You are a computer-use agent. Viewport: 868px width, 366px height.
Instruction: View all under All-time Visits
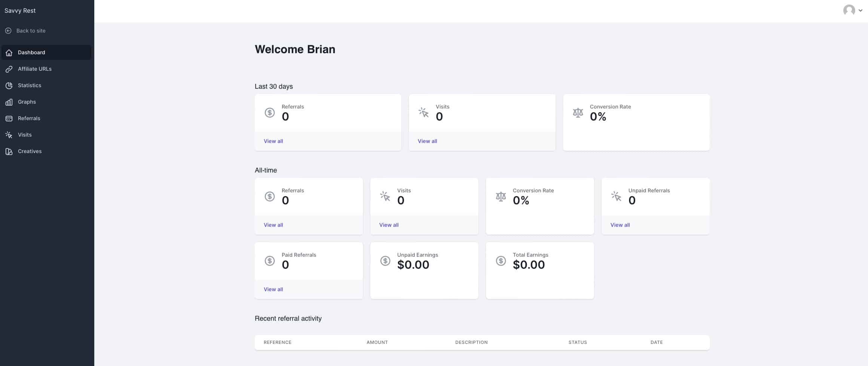(x=389, y=225)
